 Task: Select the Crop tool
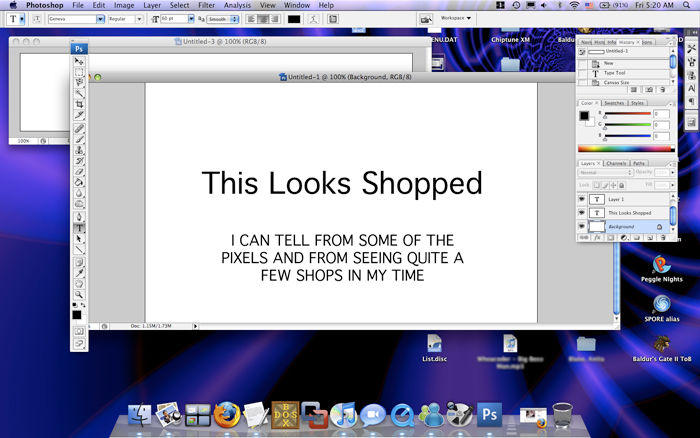pyautogui.click(x=79, y=105)
